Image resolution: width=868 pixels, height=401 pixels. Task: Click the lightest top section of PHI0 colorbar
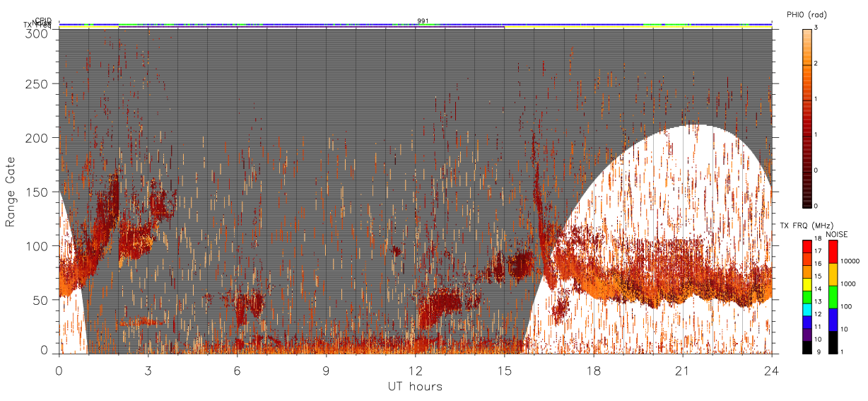(x=807, y=47)
